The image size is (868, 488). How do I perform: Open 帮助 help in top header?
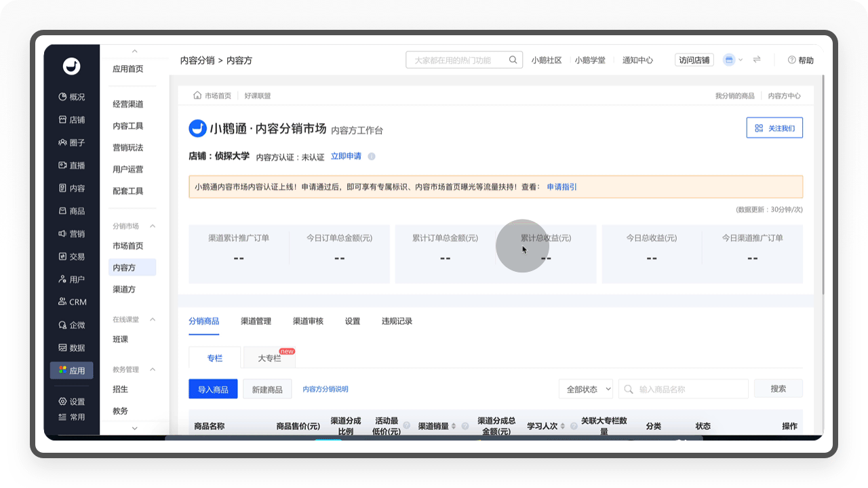coord(801,60)
